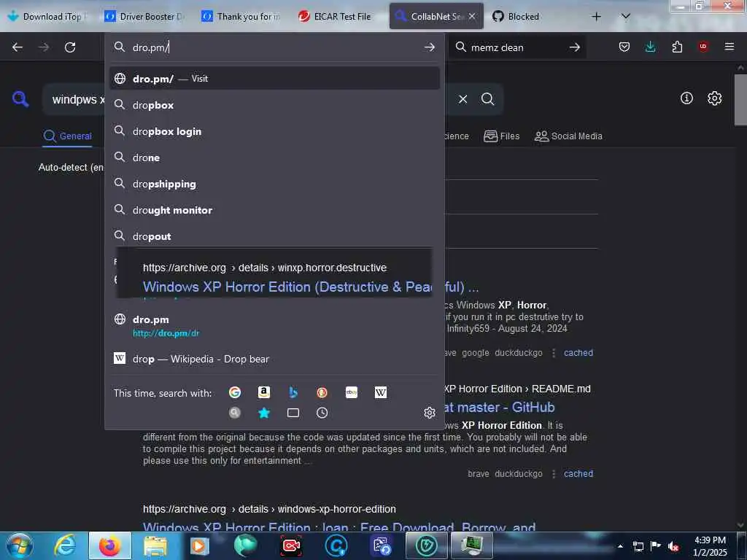
Task: Select the Wikipedia Drop bear entry
Action: click(x=274, y=359)
